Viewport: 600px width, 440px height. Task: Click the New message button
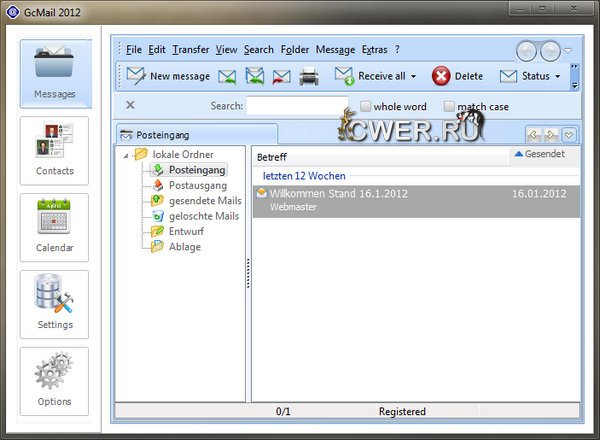click(168, 76)
